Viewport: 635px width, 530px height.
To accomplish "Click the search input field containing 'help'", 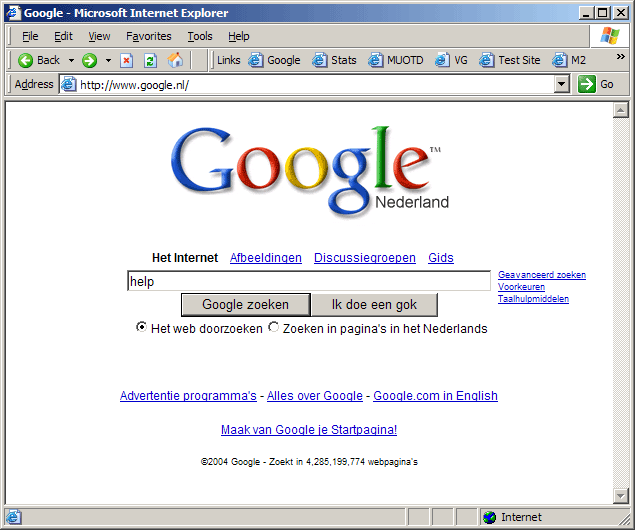I will tap(308, 282).
